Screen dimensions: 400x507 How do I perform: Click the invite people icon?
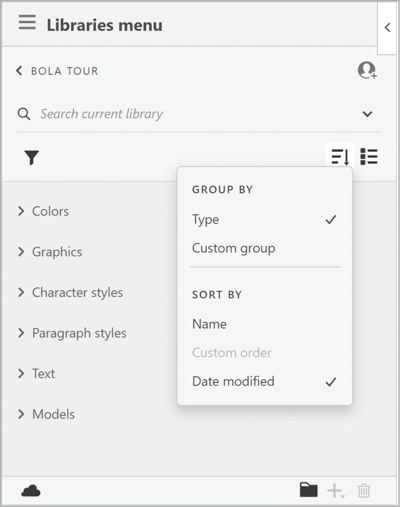367,70
